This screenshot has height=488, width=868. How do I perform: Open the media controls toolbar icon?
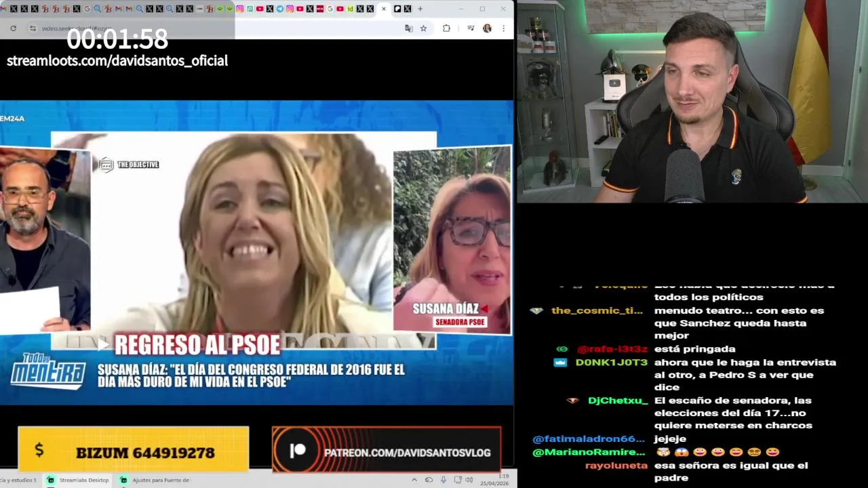471,28
